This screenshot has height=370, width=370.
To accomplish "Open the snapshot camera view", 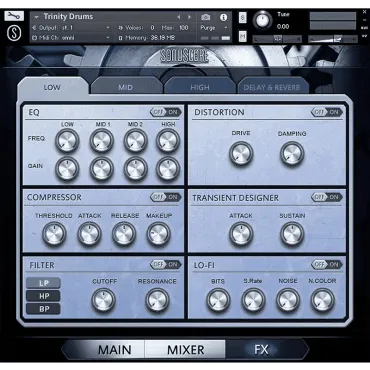I will [x=206, y=17].
